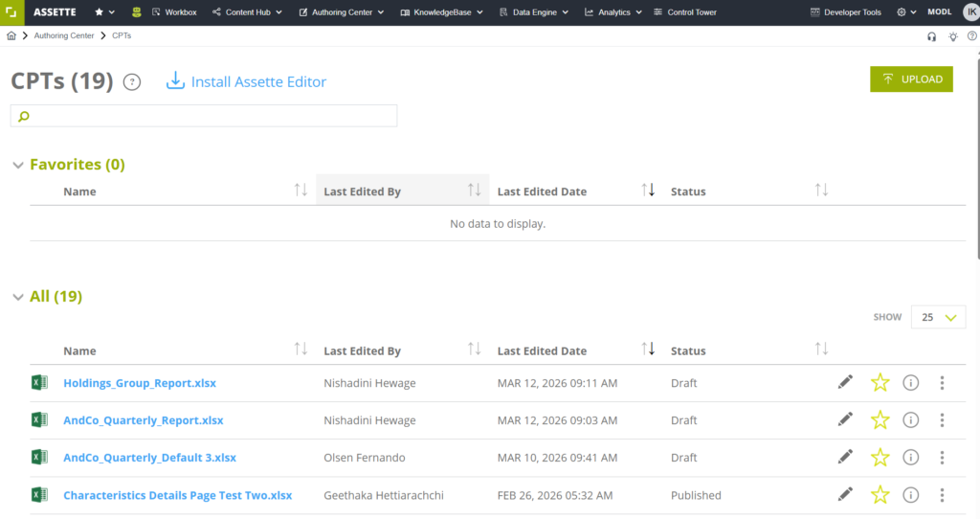Click the lightbulb icon in the top right
Viewport: 980px width, 519px height.
point(952,36)
